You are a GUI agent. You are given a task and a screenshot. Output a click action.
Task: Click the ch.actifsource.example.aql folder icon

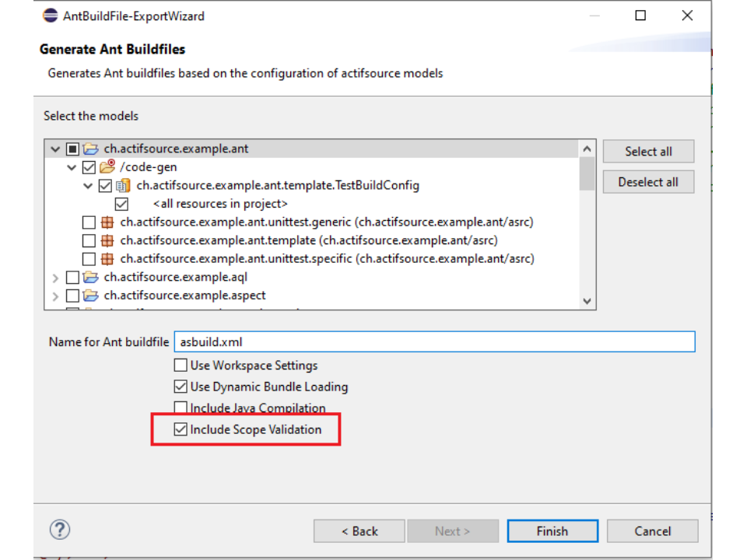tap(91, 277)
